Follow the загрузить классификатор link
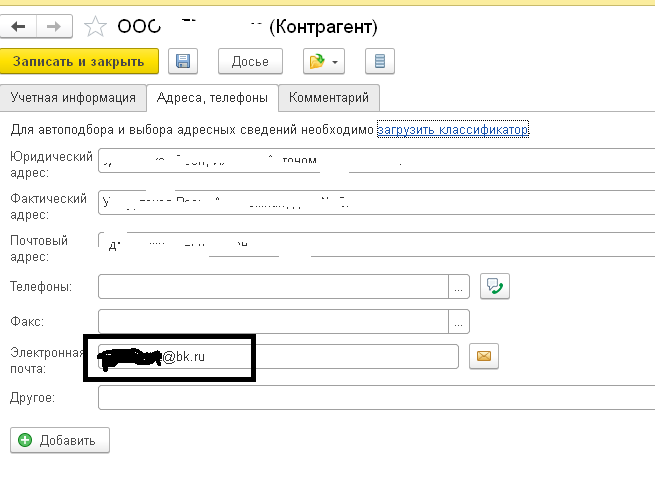The image size is (655, 503). [452, 129]
